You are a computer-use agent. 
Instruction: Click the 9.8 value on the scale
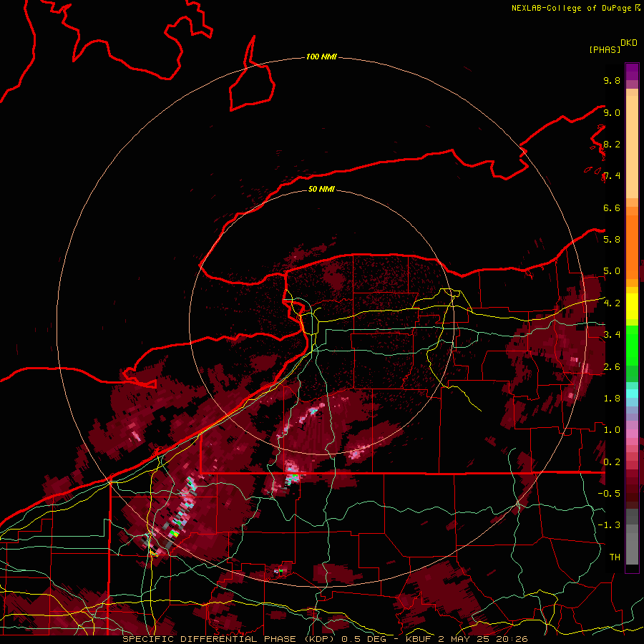(612, 80)
